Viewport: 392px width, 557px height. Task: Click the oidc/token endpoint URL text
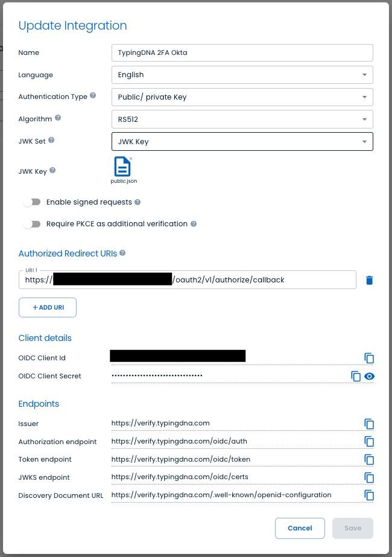coord(181,459)
